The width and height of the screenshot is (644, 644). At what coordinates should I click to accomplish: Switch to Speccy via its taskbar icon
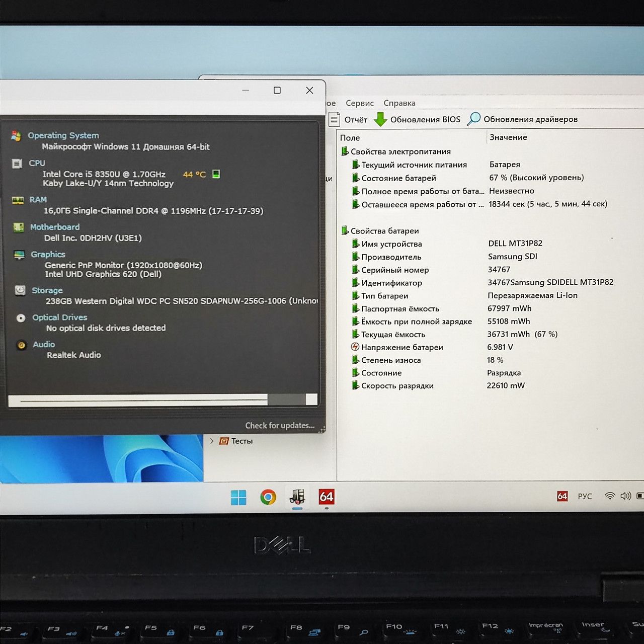click(297, 498)
